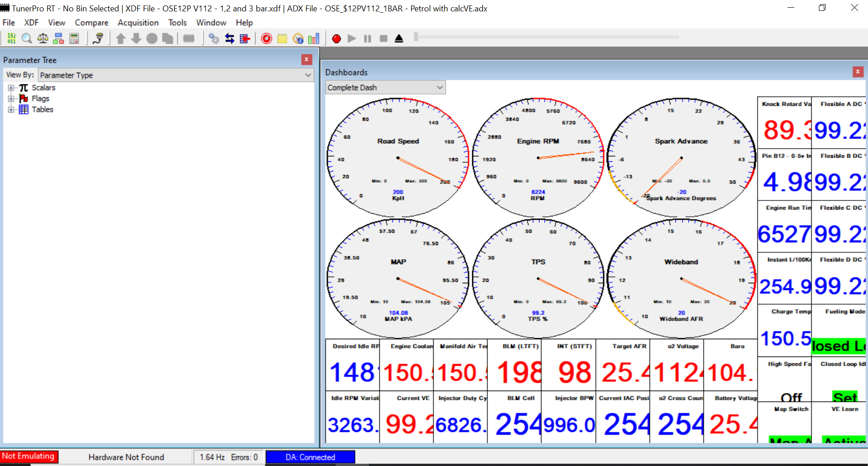This screenshot has width=868, height=466.
Task: Open the bar chart histogram icon
Action: [314, 39]
